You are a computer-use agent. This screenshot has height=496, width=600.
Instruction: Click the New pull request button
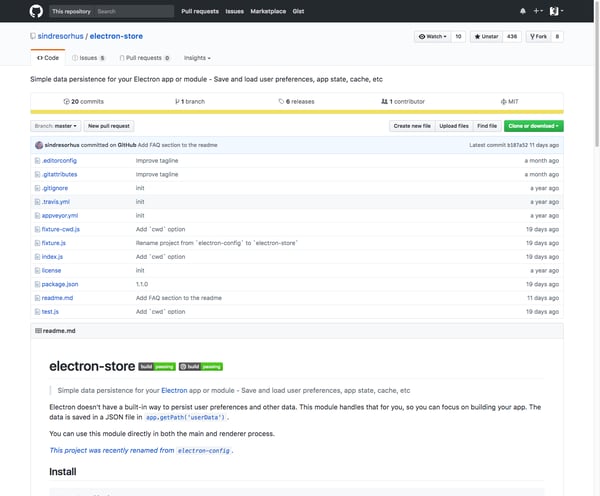coord(109,126)
